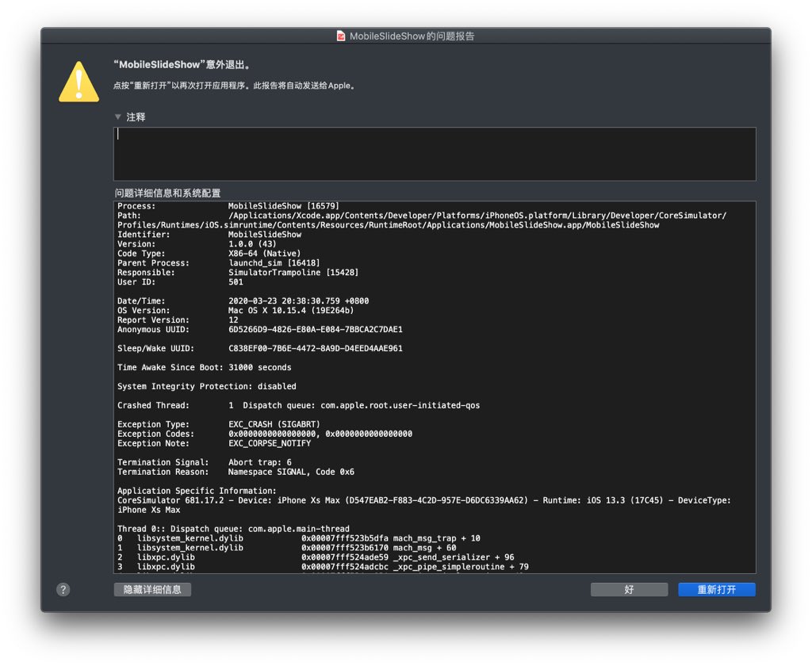Click the Version: 1.0.0 (43) line

pos(197,244)
